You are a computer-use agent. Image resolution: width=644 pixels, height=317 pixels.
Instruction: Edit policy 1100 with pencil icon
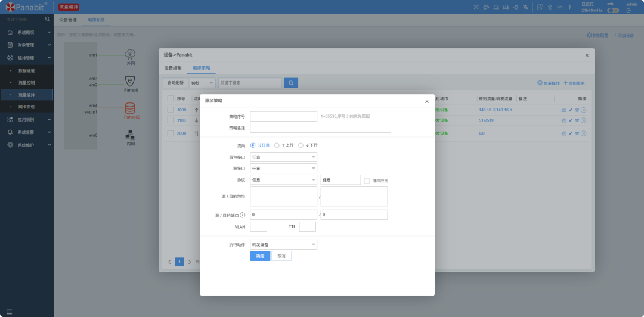[x=571, y=120]
